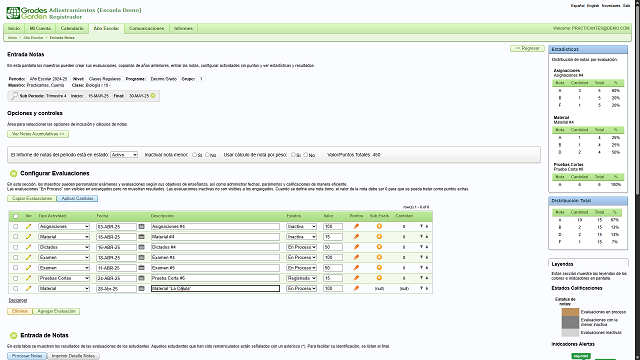Open Estatus dropdown for Examen #5
Screen dimensions: 640x360
[x=301, y=268]
